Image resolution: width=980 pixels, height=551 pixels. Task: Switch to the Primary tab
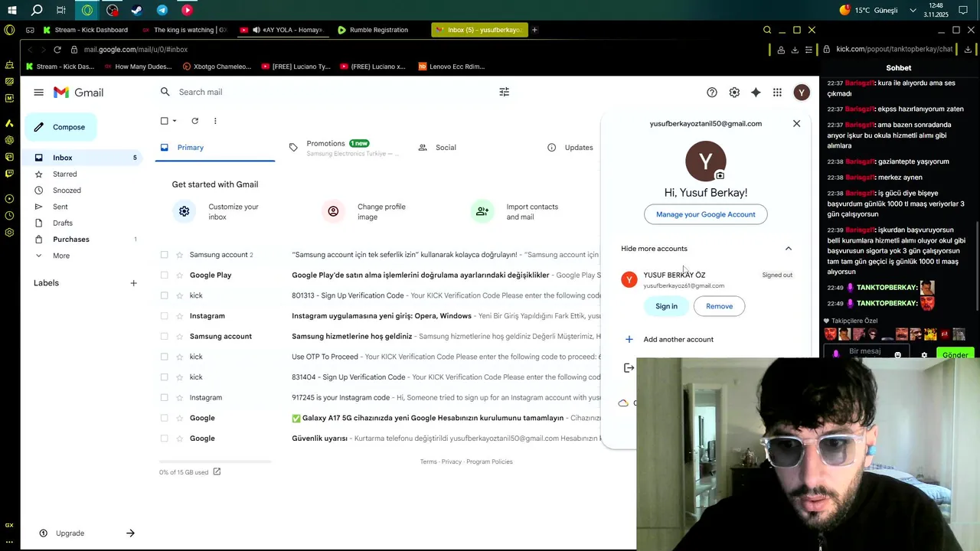pyautogui.click(x=215, y=148)
